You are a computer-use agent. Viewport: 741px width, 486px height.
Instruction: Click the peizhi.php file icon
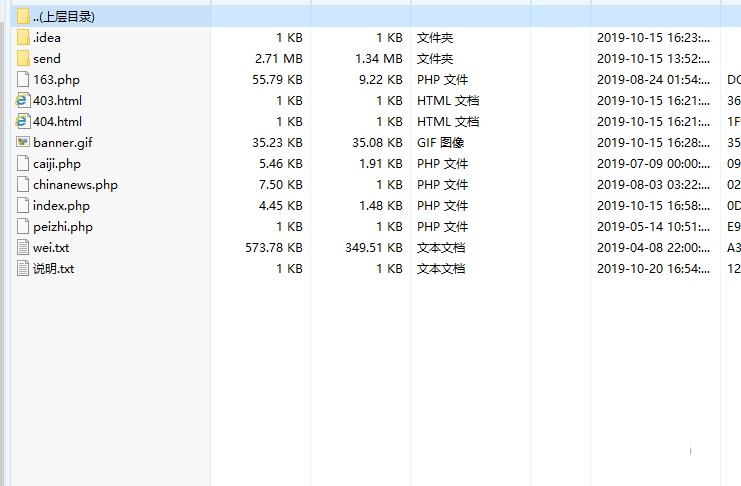23,226
